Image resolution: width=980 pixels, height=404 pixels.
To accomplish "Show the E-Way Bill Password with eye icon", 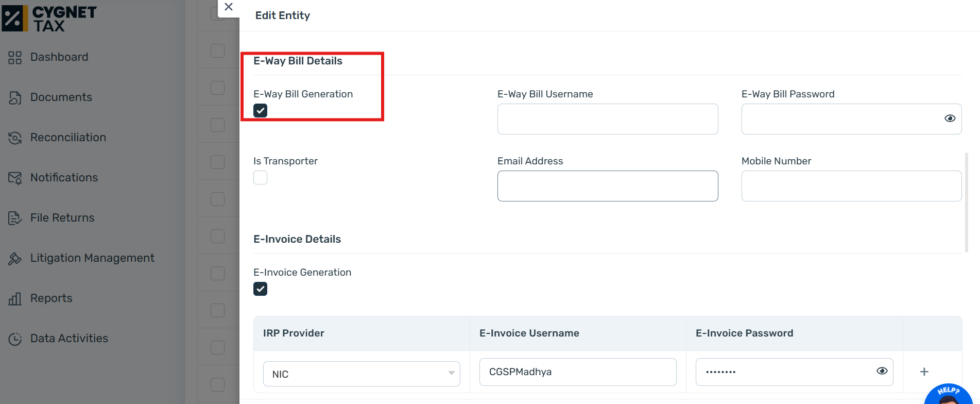I will (950, 119).
